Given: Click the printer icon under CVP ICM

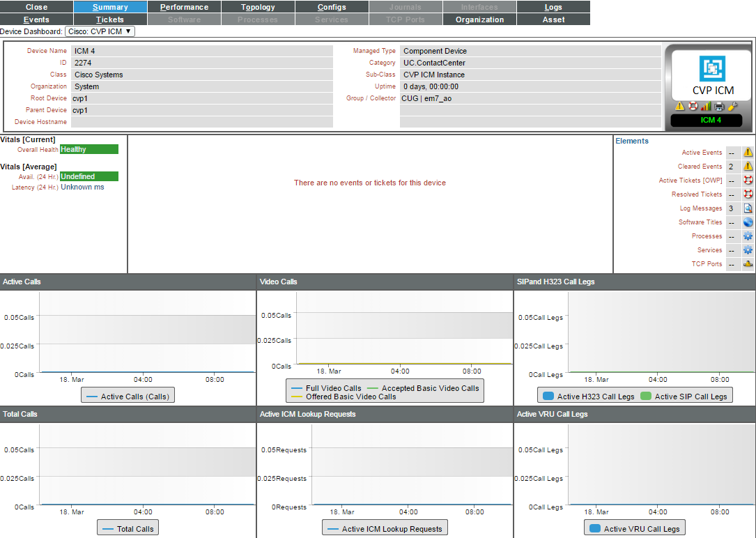Looking at the screenshot, I should (x=719, y=106).
